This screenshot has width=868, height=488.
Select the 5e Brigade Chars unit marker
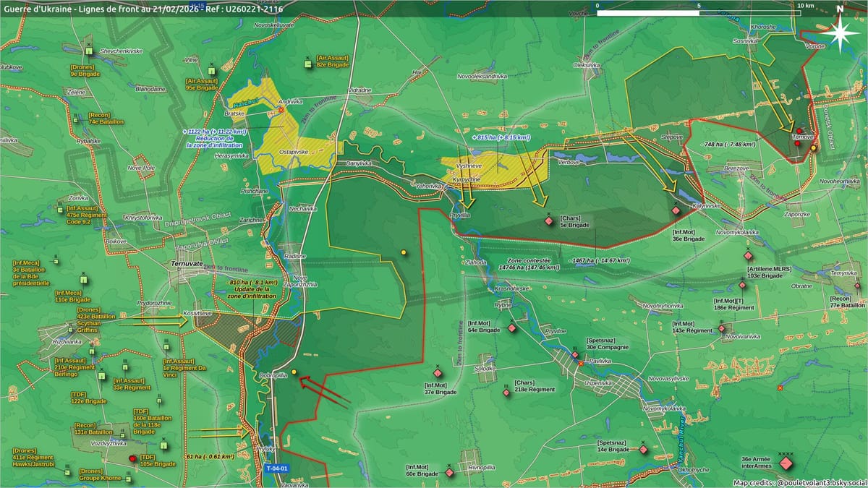pos(549,221)
